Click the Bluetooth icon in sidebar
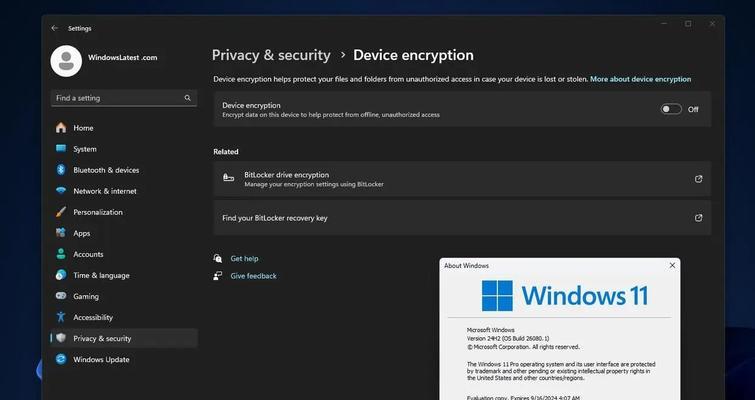This screenshot has height=400, width=755. [x=61, y=170]
